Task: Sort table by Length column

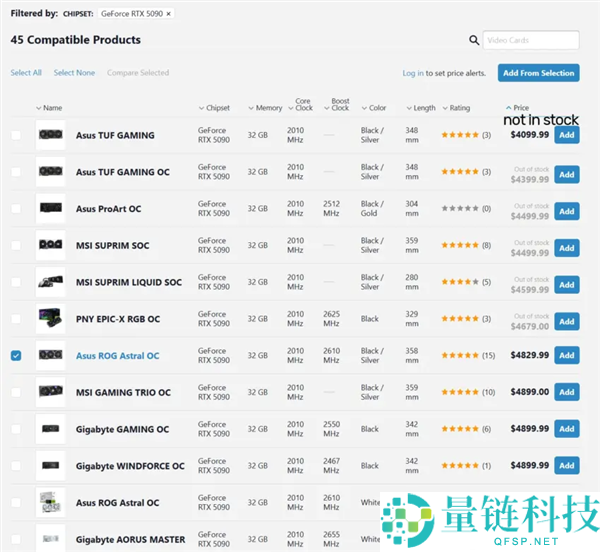Action: pyautogui.click(x=421, y=108)
